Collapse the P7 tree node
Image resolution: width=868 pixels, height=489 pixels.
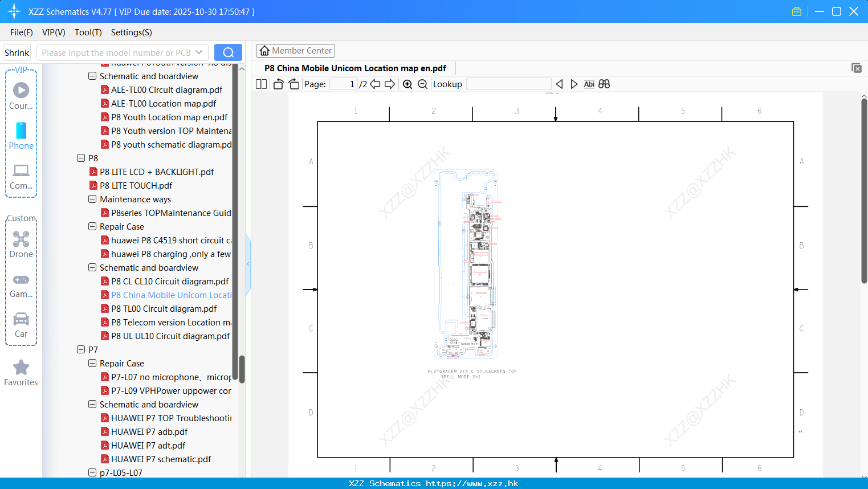point(81,349)
